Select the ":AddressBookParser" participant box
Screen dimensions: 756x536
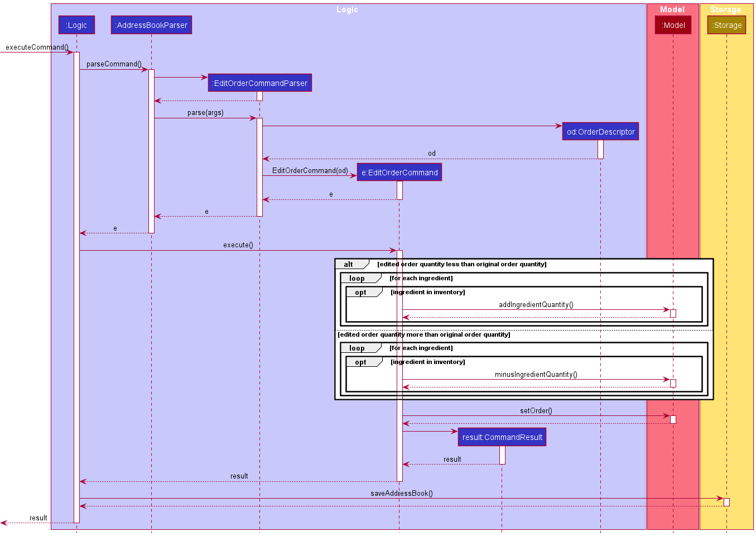(151, 25)
